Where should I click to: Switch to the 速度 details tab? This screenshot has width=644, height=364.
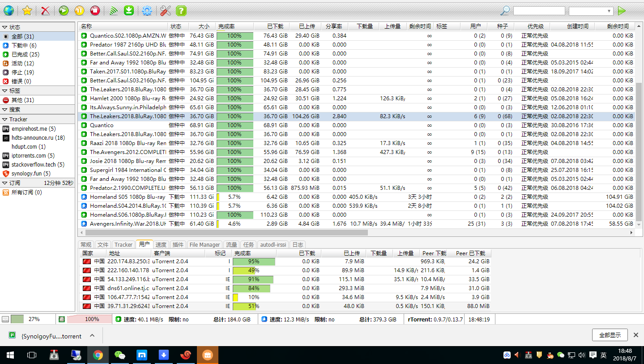click(161, 244)
